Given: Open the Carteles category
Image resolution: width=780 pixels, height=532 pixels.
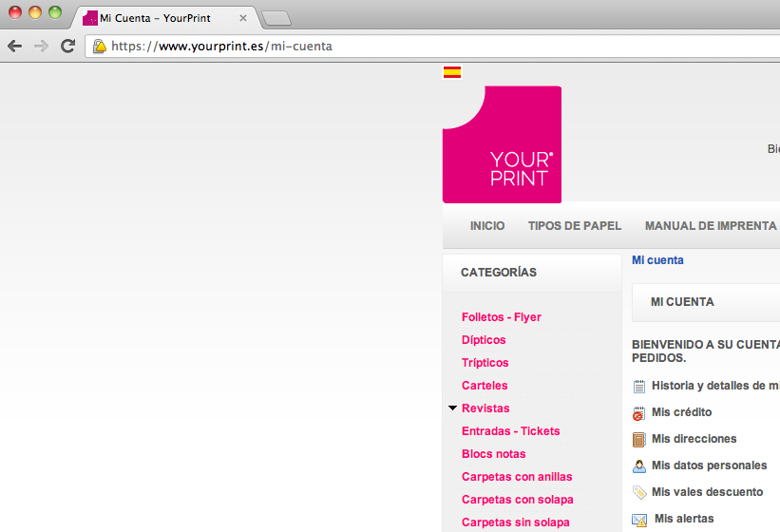Looking at the screenshot, I should tap(485, 386).
